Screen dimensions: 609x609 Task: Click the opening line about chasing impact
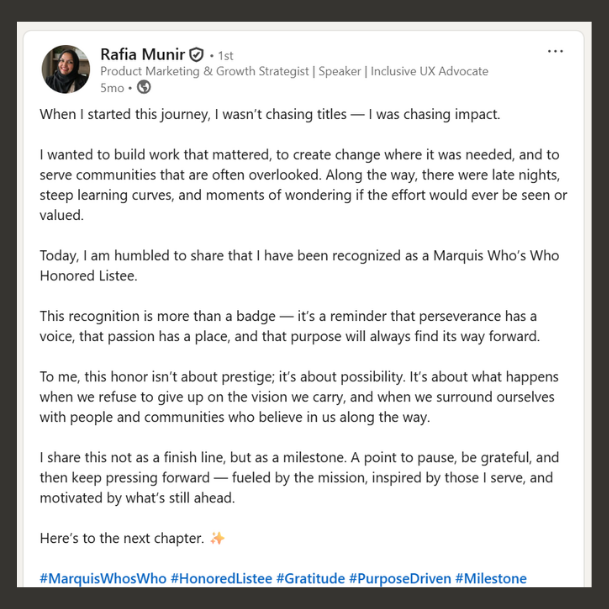[269, 114]
